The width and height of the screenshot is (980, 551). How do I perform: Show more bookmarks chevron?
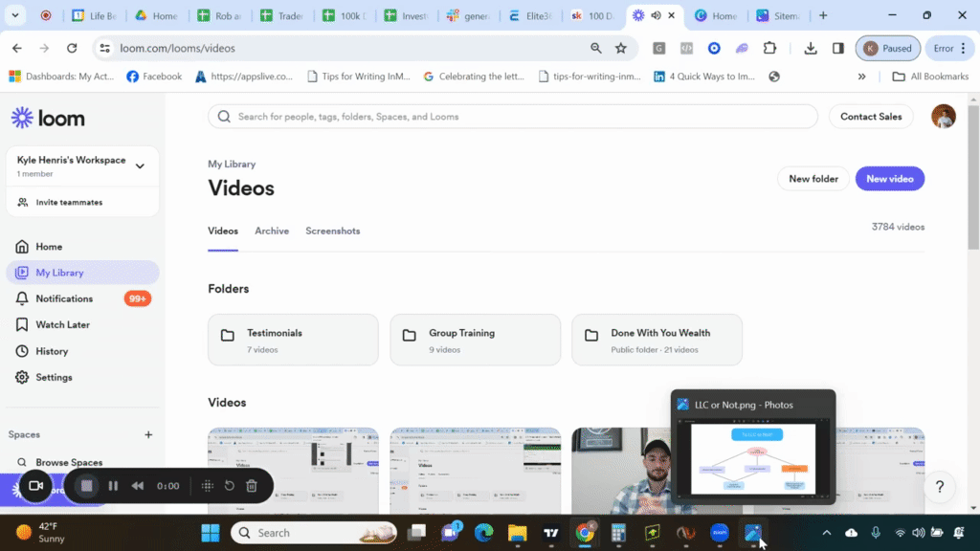tap(862, 77)
